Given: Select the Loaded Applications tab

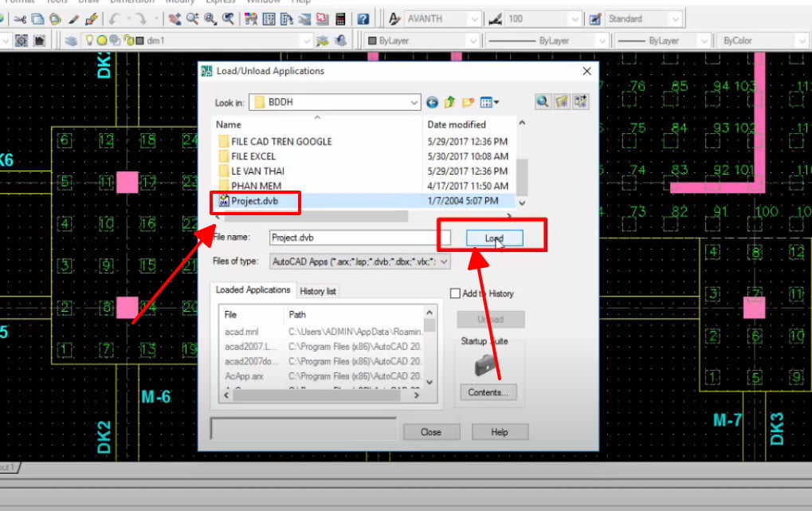Looking at the screenshot, I should [x=253, y=289].
